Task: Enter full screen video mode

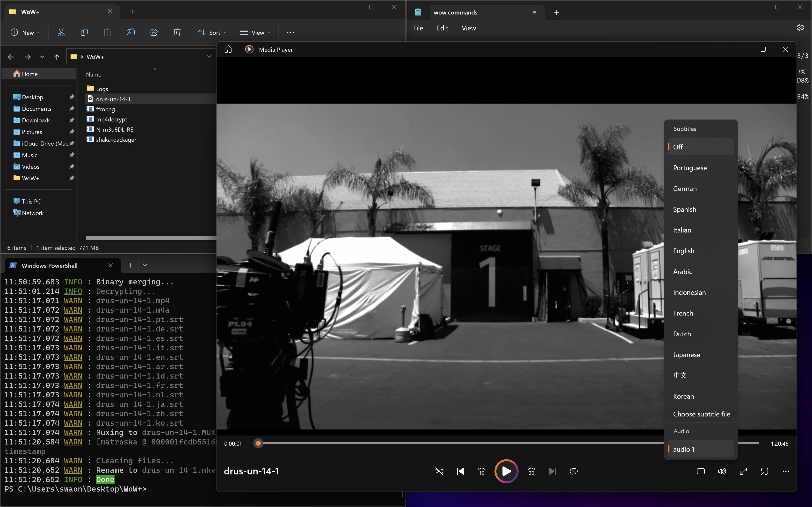Action: [x=743, y=471]
